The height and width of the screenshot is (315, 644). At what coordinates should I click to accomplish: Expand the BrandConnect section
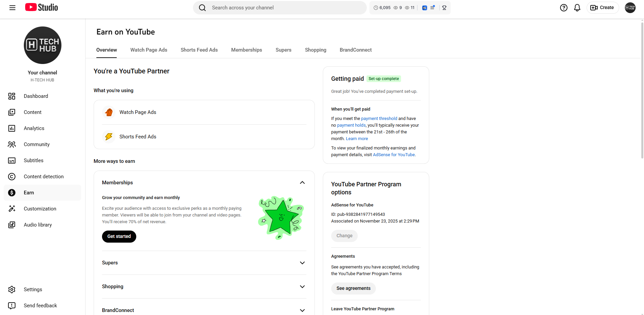tap(302, 310)
